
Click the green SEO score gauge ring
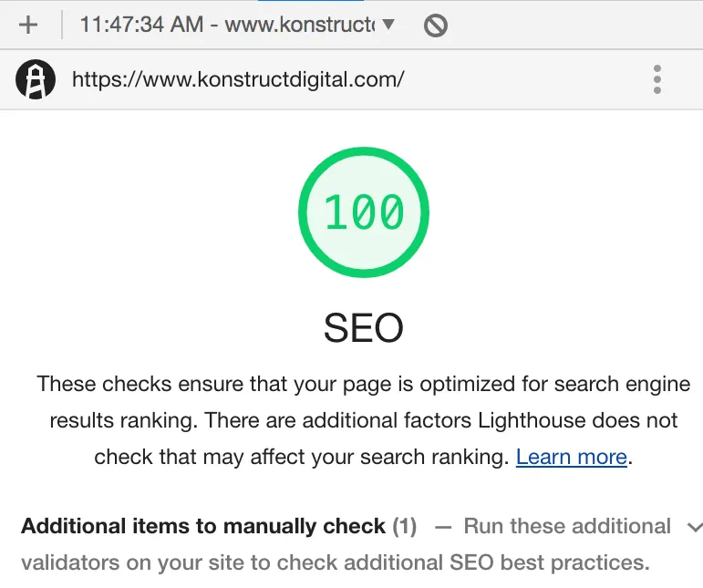[364, 212]
